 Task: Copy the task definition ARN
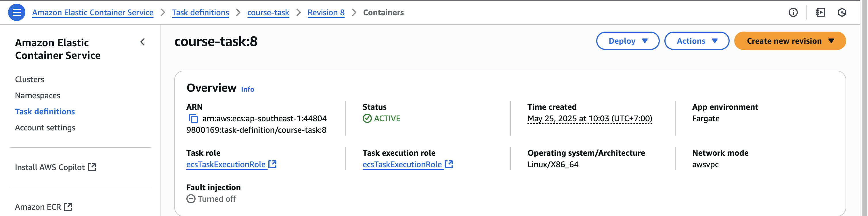coord(193,118)
